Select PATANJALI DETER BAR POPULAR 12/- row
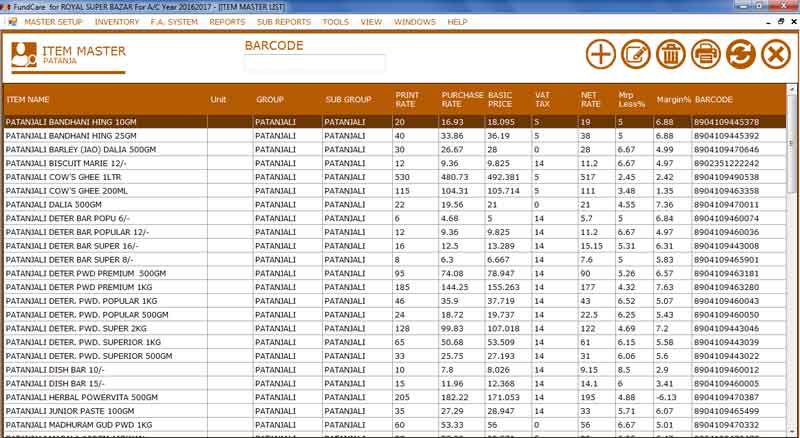 point(394,232)
